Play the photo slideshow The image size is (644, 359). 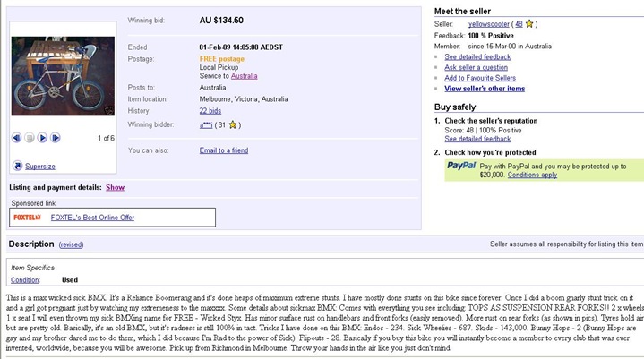42,138
